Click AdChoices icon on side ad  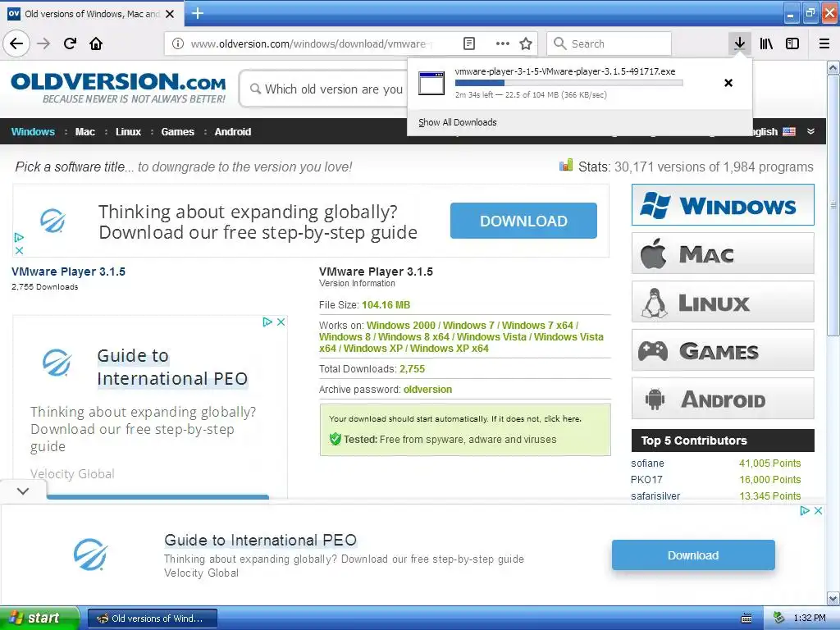[x=267, y=322]
